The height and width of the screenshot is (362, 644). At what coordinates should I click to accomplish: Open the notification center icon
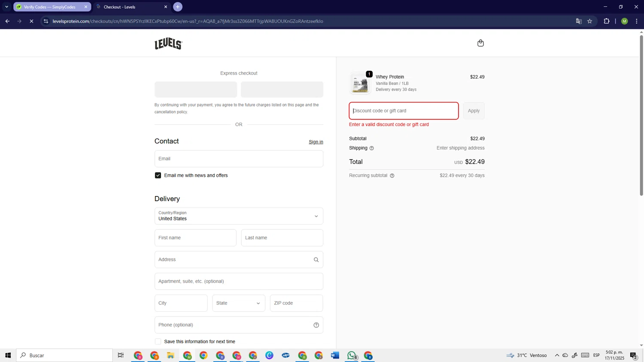(634, 355)
